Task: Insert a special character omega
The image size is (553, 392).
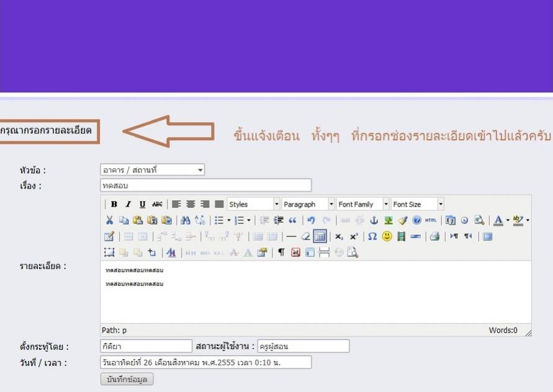Action: tap(372, 236)
